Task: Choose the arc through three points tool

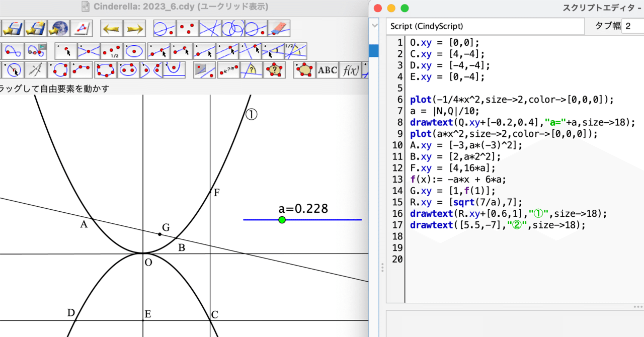Action: click(x=82, y=69)
